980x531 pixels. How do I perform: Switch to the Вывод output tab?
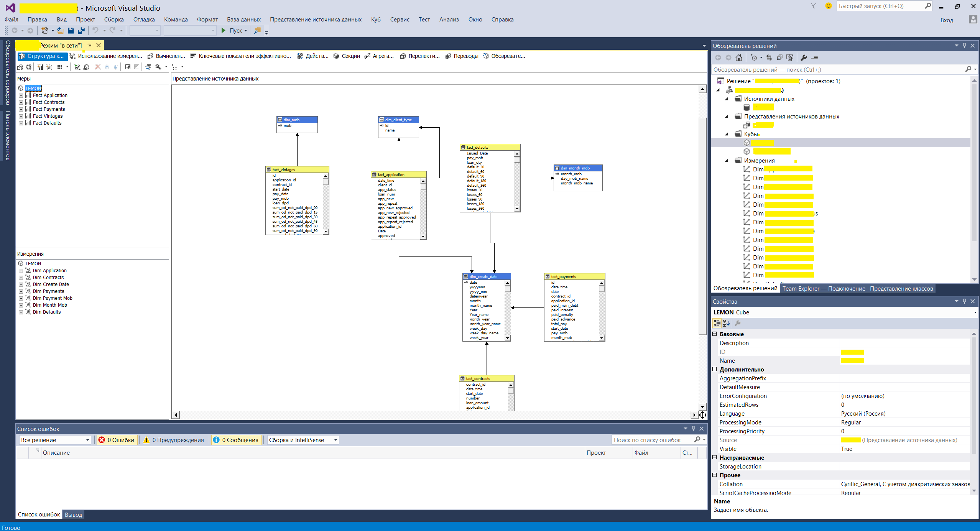[73, 515]
